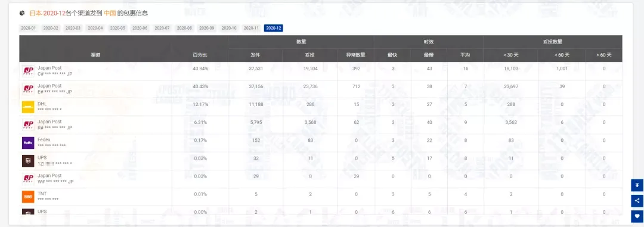Click the UPS 1Z carrier logo
The image size is (644, 227).
coord(28,161)
